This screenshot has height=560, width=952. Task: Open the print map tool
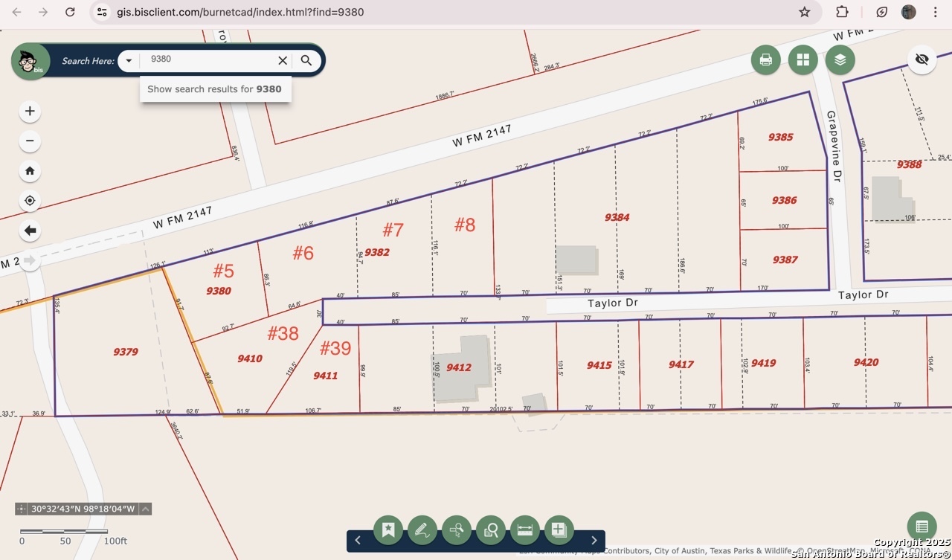(765, 60)
